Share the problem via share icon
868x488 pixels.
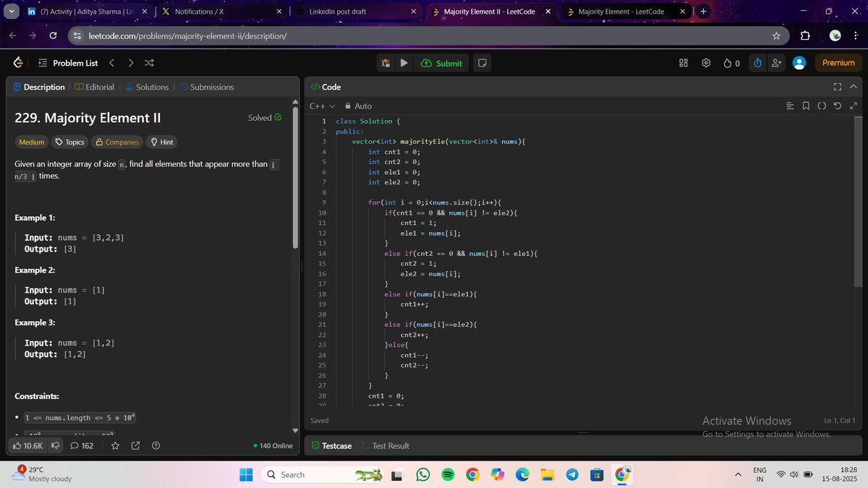coord(135,446)
